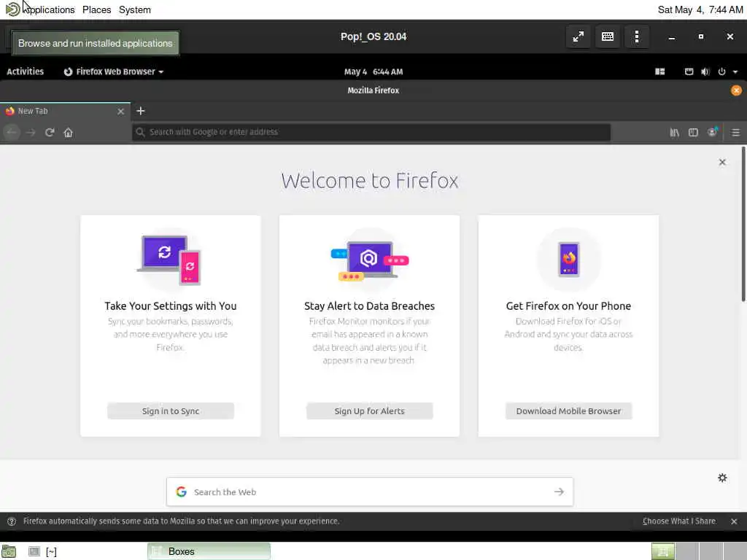Click the May 4 6:44 AM clock
747x560 pixels.
pos(373,71)
